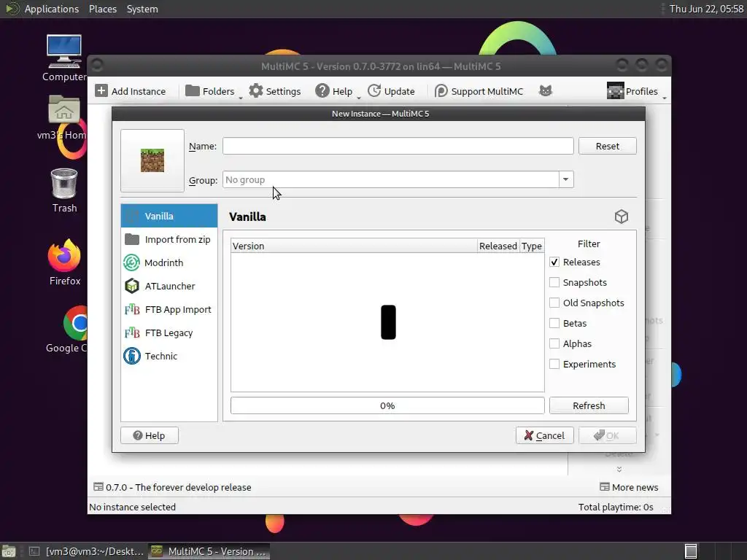Open the System menu
This screenshot has width=747, height=560.
point(142,9)
